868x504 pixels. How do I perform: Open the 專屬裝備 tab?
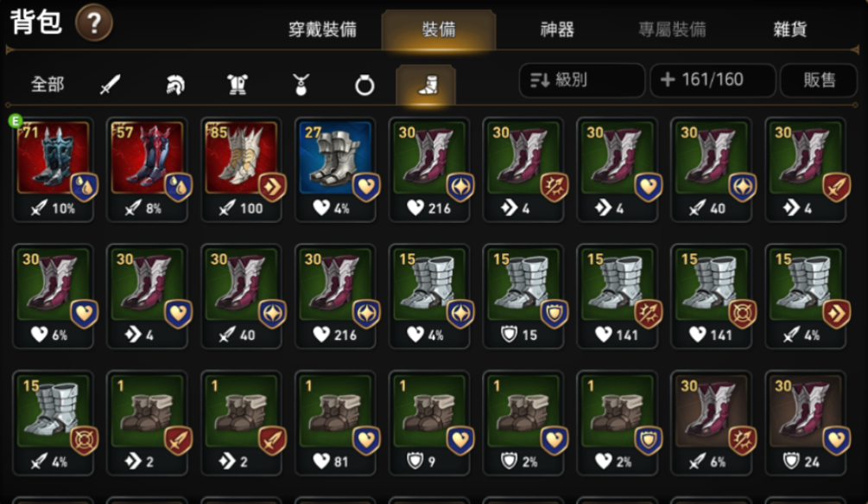coord(672,29)
